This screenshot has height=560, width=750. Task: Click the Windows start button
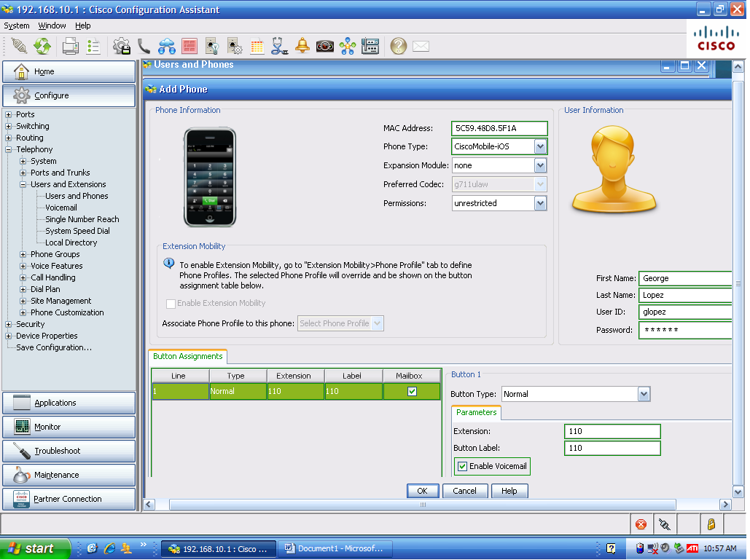(x=35, y=548)
